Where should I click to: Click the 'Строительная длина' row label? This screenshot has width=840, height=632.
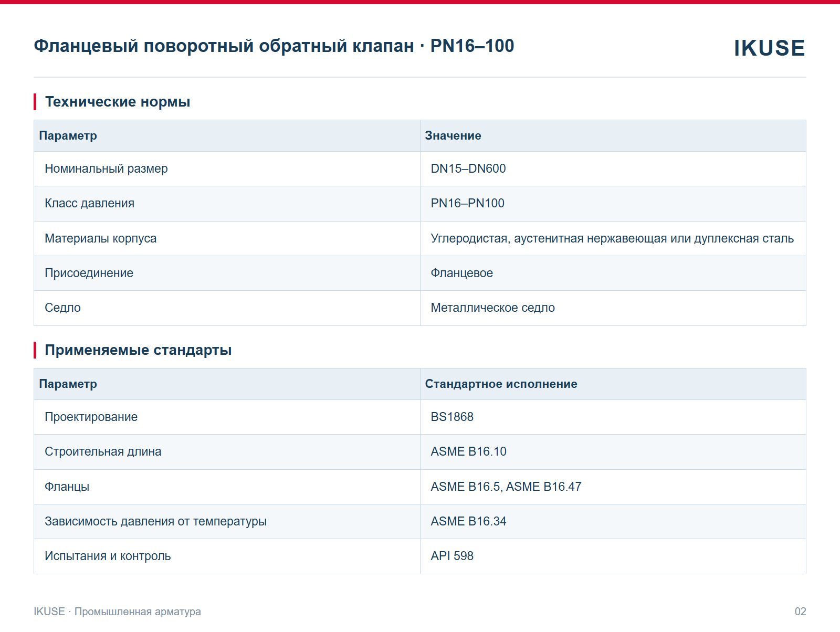tap(103, 451)
